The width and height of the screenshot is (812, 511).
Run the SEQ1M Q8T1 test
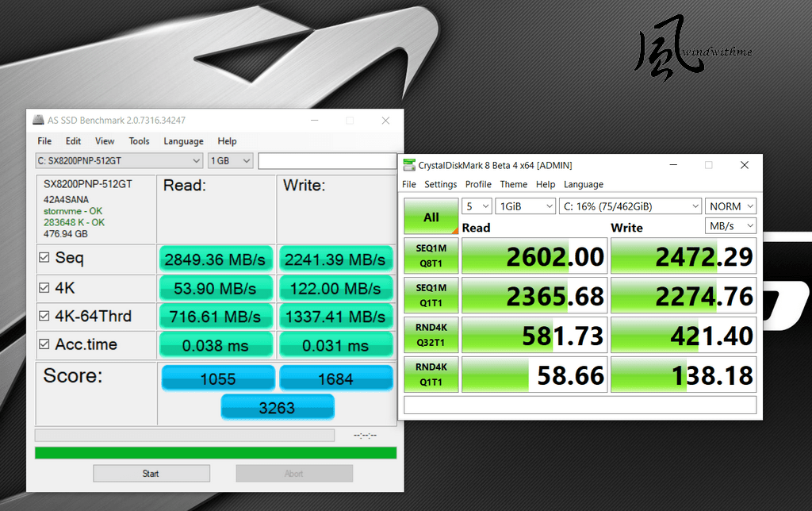pos(431,255)
